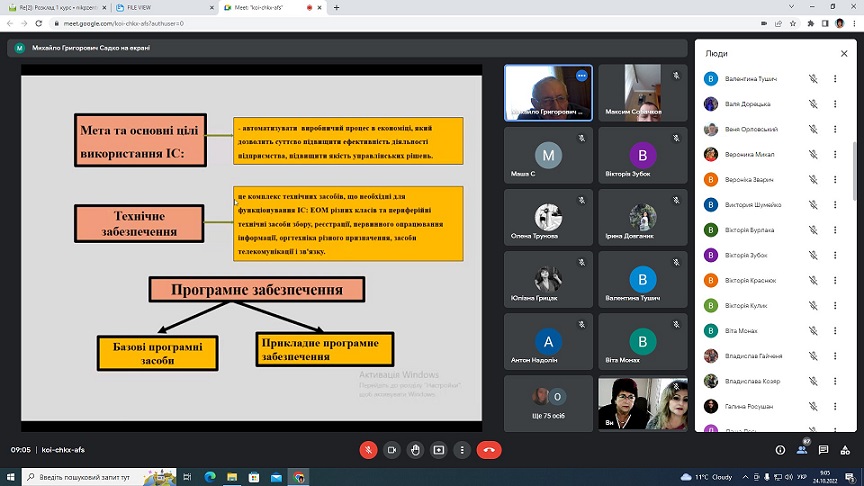Select the Маша С participant tile
The image size is (864, 486).
point(548,155)
